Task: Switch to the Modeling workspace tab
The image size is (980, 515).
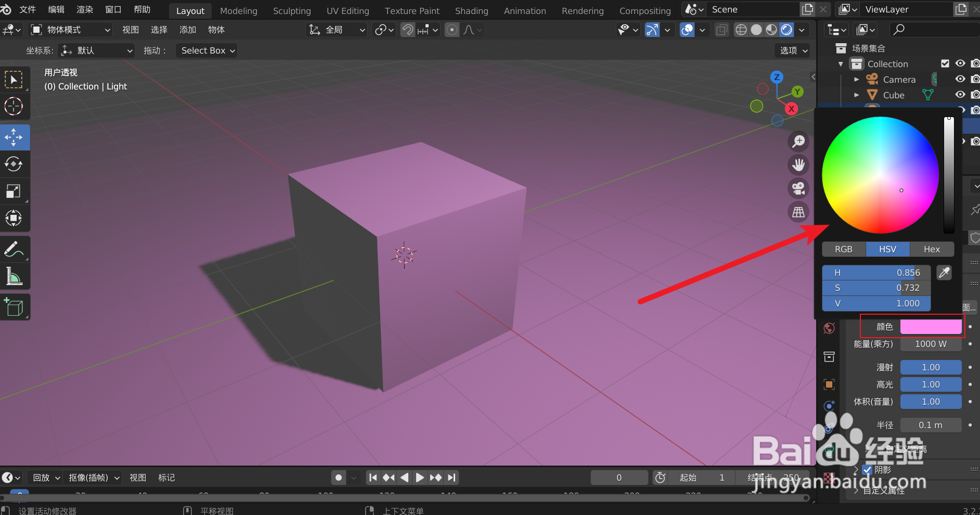Action: tap(239, 11)
